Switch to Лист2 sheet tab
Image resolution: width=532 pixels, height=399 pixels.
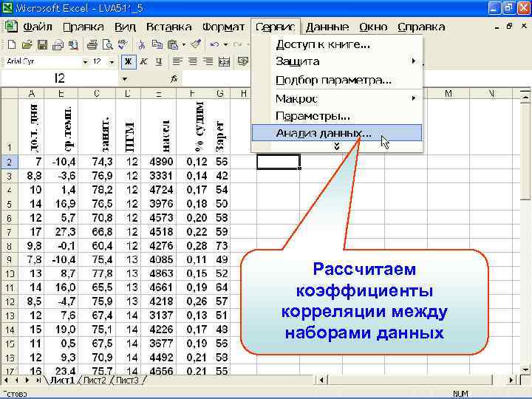coord(95,381)
